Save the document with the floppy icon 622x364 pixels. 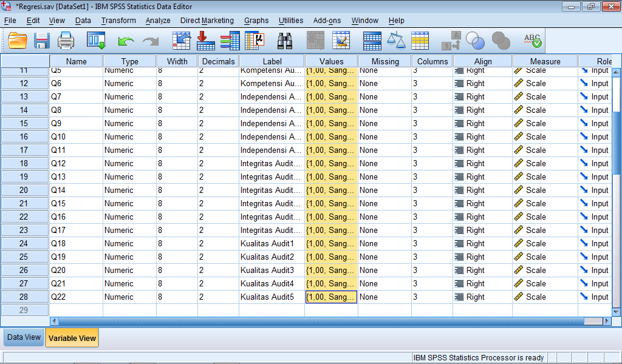(42, 41)
